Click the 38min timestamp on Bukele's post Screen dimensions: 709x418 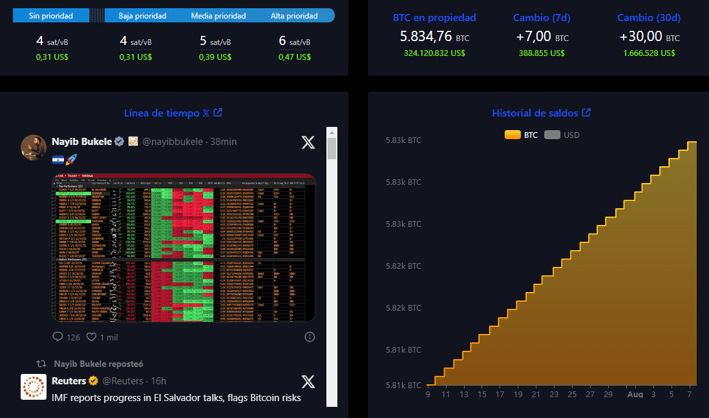(x=223, y=142)
